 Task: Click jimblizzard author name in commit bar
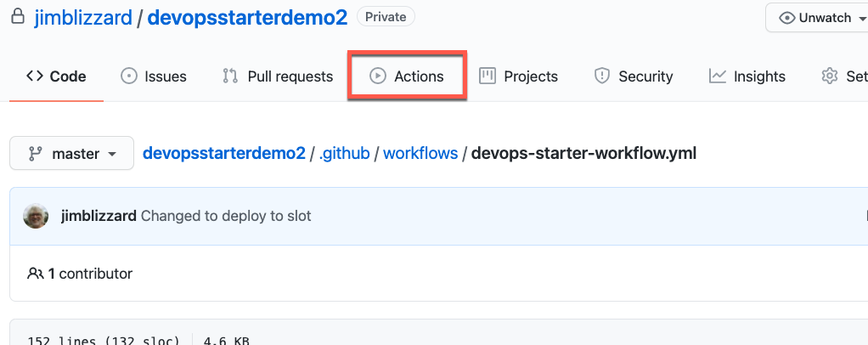click(x=99, y=216)
